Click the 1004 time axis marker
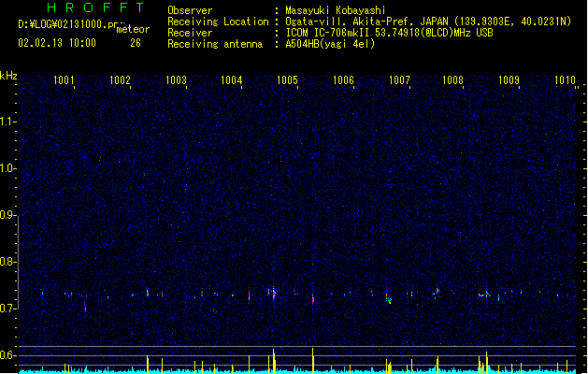Screen dimensions: 588x374 232,79
